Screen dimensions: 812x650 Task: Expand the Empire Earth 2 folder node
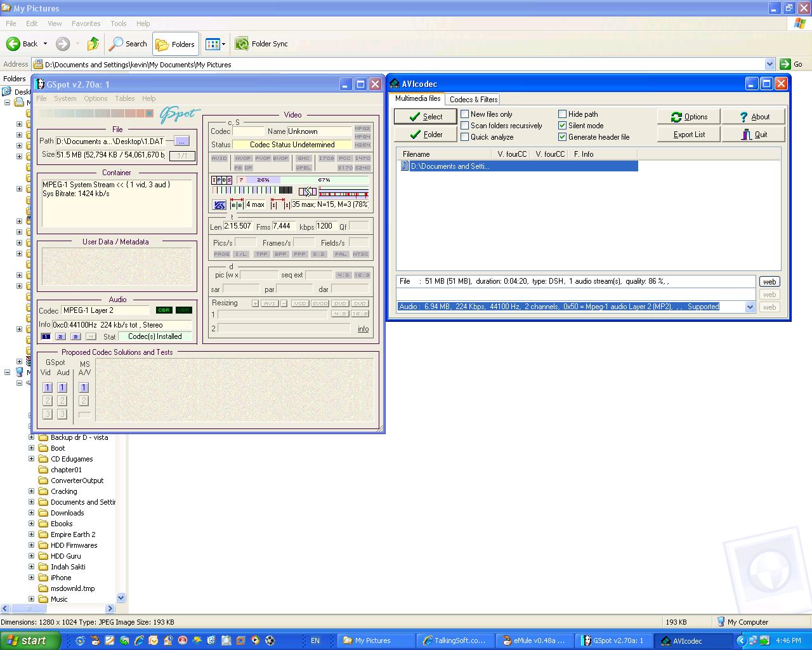(32, 534)
